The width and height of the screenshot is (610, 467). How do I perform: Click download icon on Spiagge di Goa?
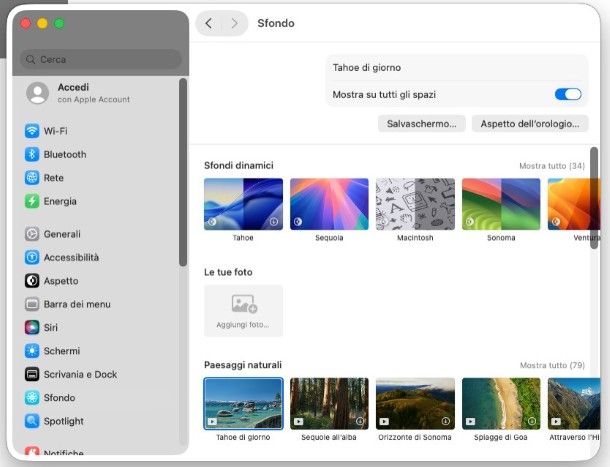click(x=532, y=421)
